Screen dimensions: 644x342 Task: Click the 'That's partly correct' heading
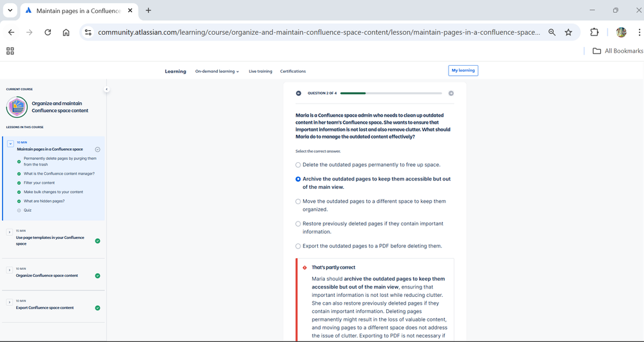pyautogui.click(x=333, y=267)
